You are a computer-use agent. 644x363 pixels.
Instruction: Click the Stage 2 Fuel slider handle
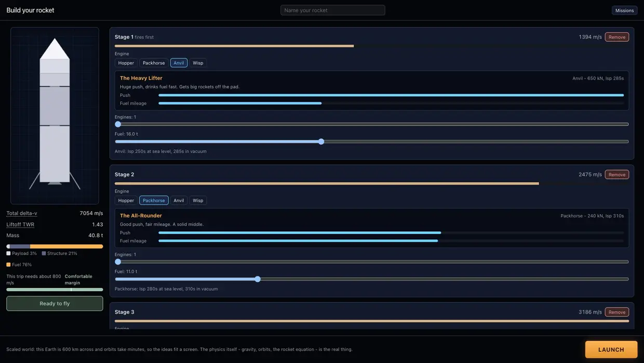pos(258,279)
